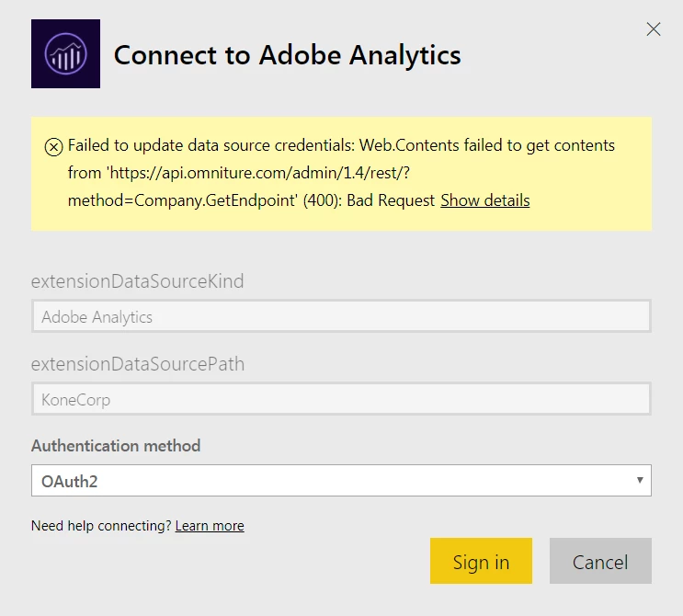Click the Need help connecting text
The image size is (683, 616).
pyautogui.click(x=101, y=526)
